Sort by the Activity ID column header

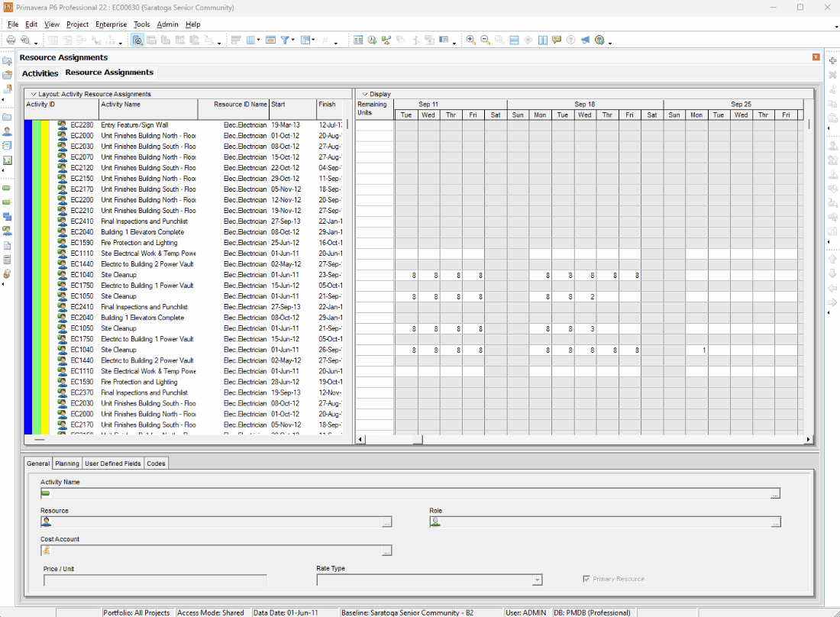(x=62, y=109)
